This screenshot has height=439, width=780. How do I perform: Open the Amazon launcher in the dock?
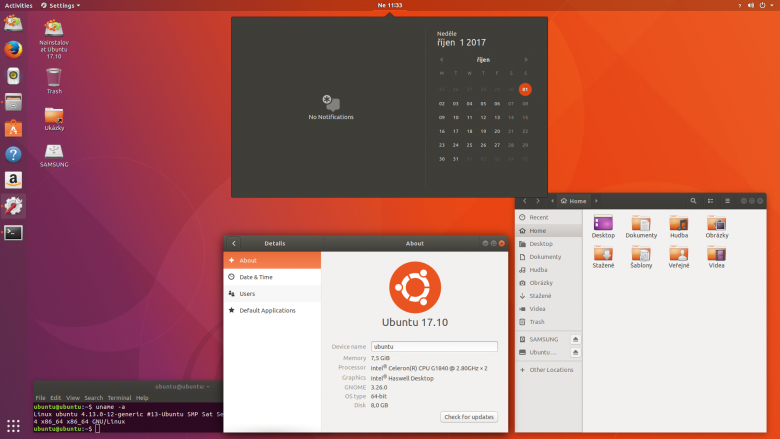click(x=13, y=180)
